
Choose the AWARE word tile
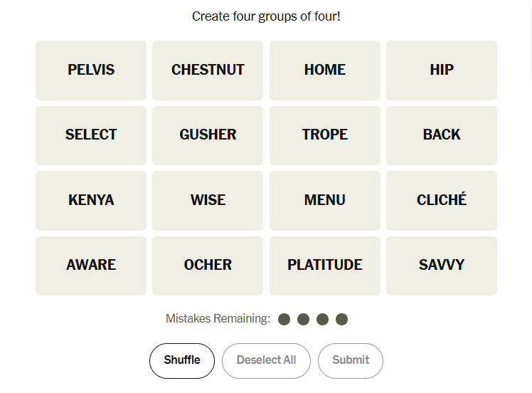[91, 266]
